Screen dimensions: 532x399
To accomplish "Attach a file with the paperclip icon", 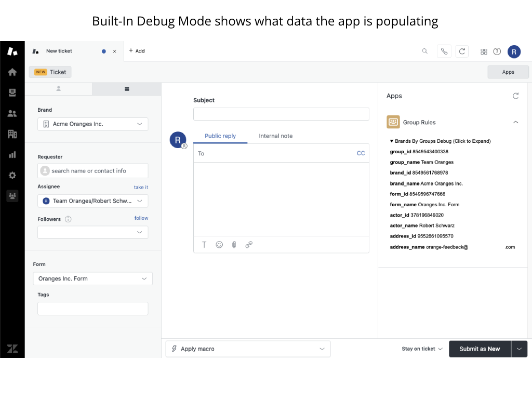I will click(234, 244).
